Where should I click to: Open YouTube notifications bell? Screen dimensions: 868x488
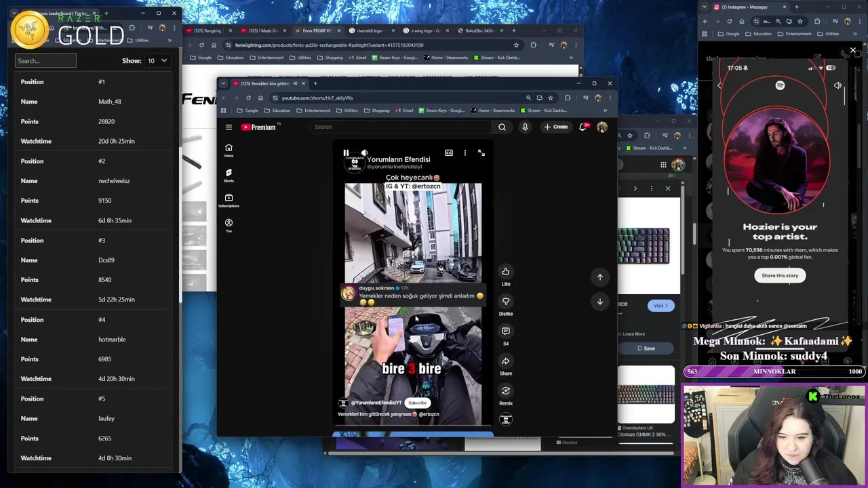tap(583, 127)
